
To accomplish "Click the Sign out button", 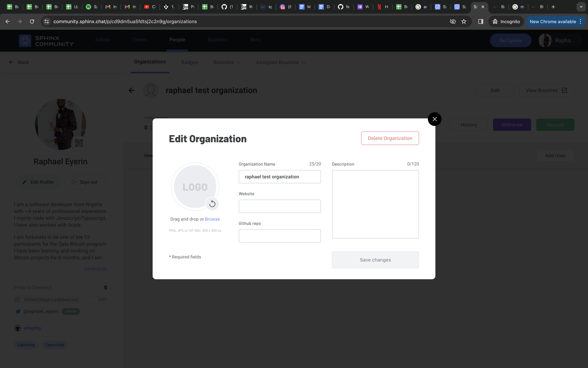I will click(85, 182).
